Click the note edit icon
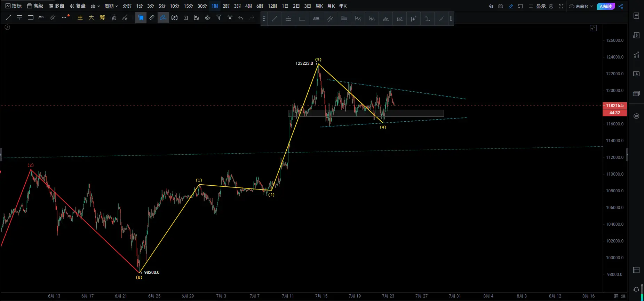Image resolution: width=644 pixels, height=301 pixels. point(197,17)
